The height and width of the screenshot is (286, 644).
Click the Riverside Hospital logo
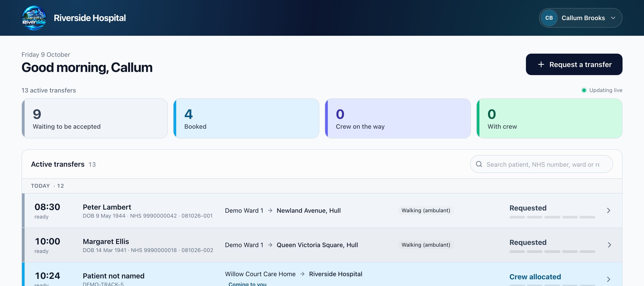[34, 18]
